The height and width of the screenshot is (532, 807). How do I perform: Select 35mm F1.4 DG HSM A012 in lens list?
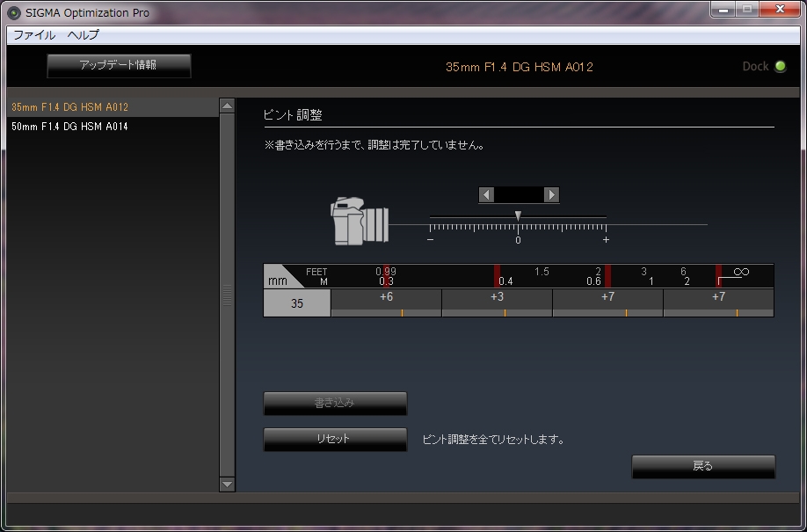[113, 107]
